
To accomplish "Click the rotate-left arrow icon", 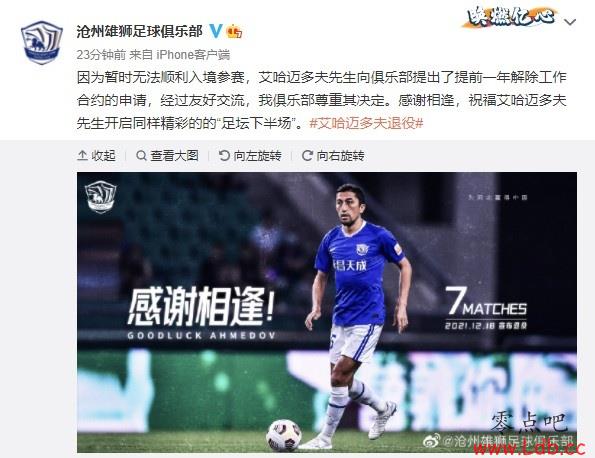I will 224,156.
